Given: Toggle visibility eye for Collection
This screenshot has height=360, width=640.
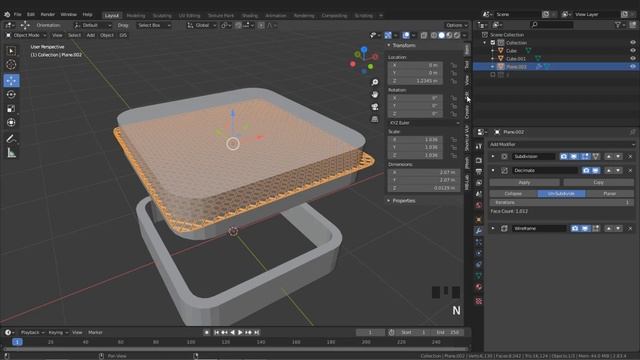Looking at the screenshot, I should (x=633, y=43).
